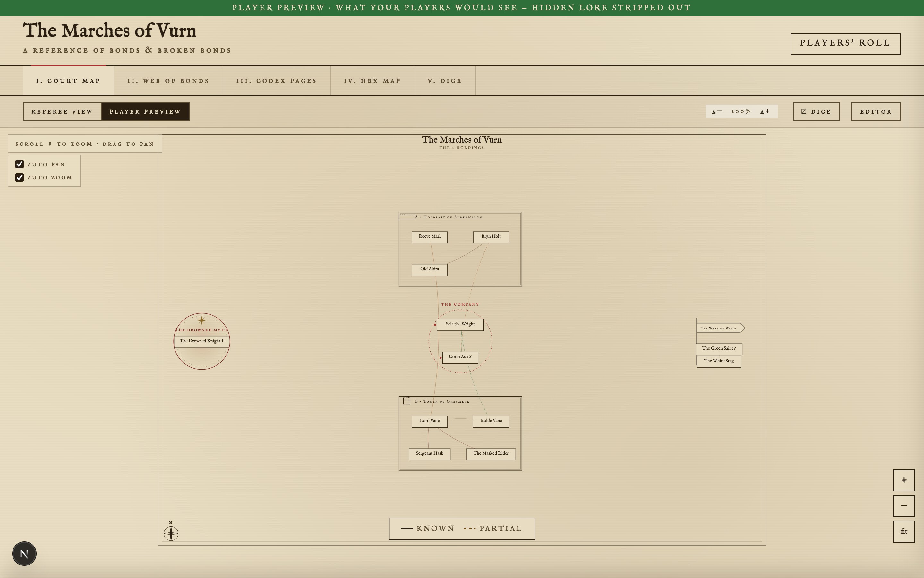Click the Tower of Greymere label
924x578 pixels.
point(442,401)
